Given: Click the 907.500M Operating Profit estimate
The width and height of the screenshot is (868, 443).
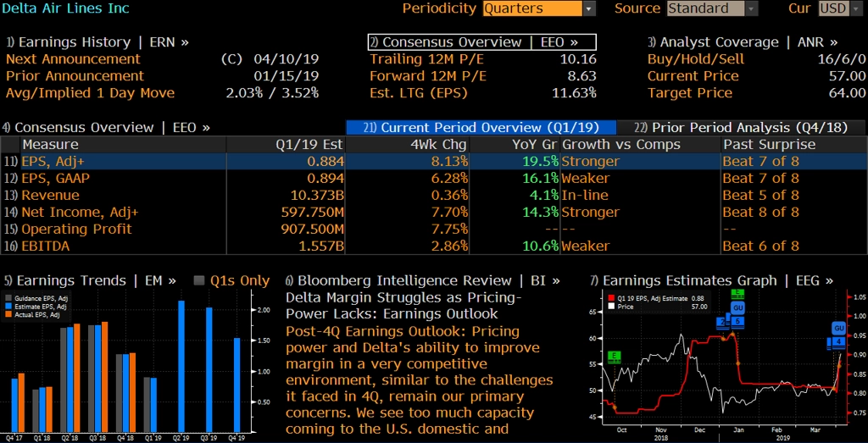Looking at the screenshot, I should pyautogui.click(x=313, y=229).
